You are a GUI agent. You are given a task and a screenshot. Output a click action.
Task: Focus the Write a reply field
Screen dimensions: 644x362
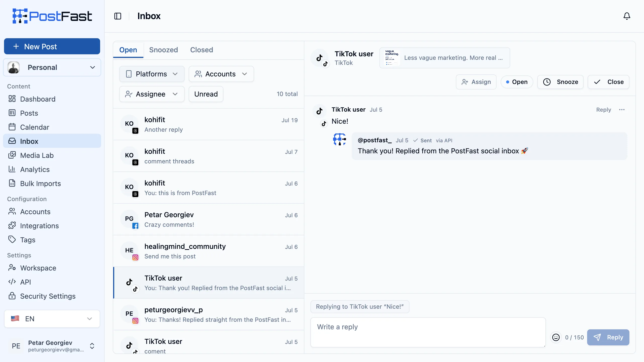(428, 332)
